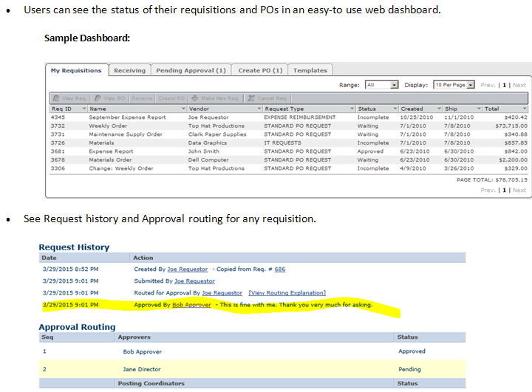Open the Display per page dropdown
The image size is (532, 392).
coord(469,85)
